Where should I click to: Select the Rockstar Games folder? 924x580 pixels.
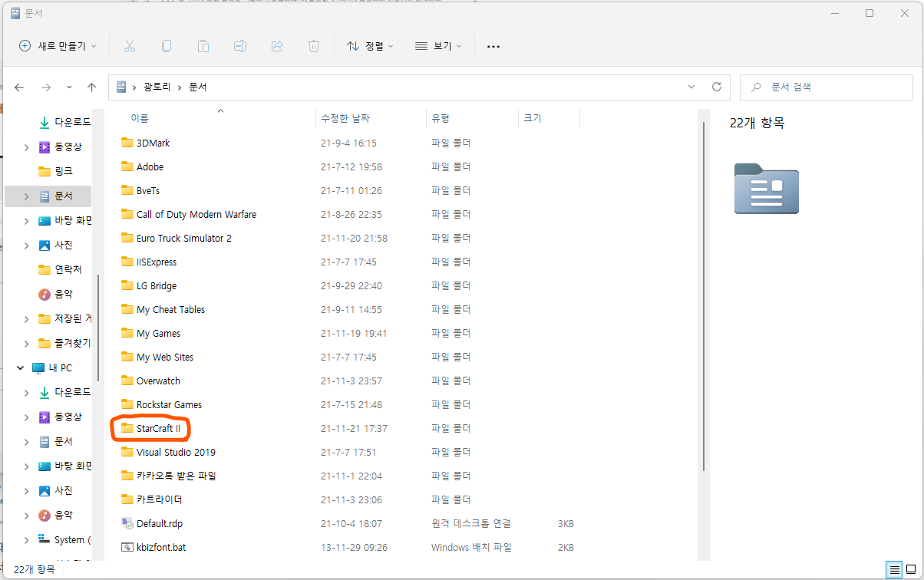pos(162,404)
